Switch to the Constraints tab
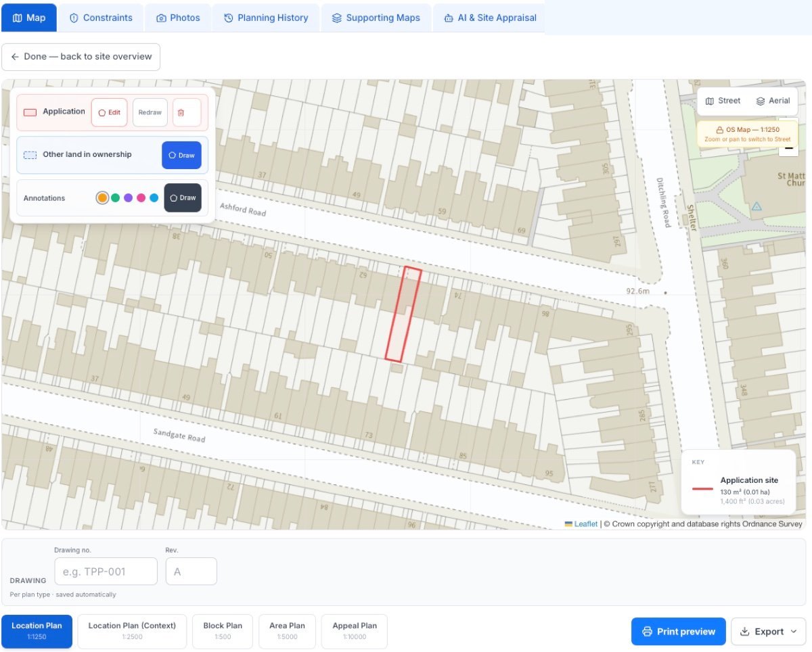Screen dimensions: 812x652 pyautogui.click(x=101, y=18)
